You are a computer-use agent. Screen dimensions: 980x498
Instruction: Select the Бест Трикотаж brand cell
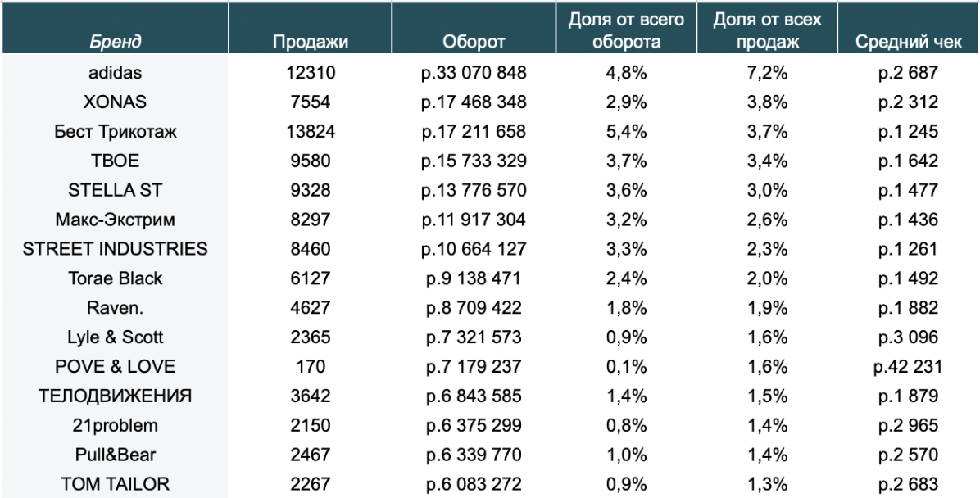[x=115, y=132]
